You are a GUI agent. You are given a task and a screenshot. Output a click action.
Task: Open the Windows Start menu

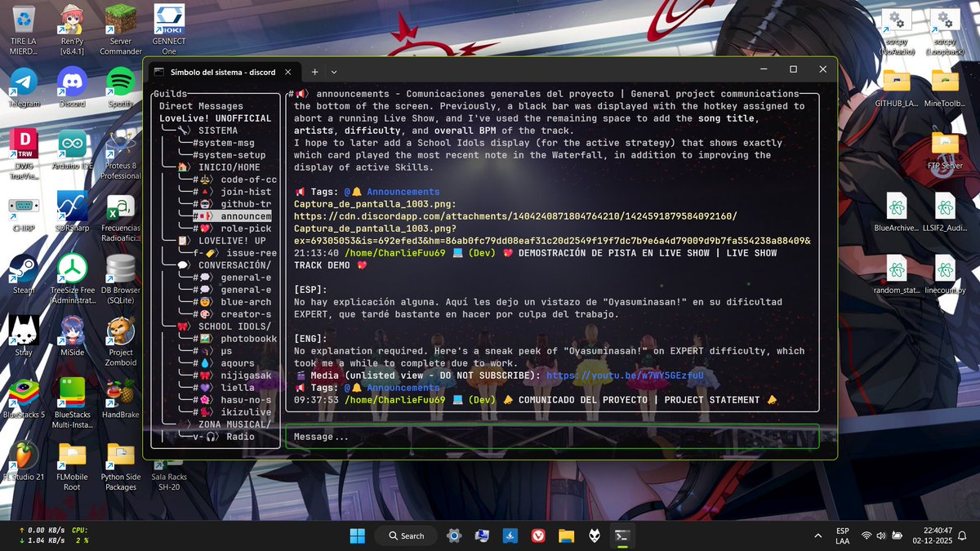point(358,535)
